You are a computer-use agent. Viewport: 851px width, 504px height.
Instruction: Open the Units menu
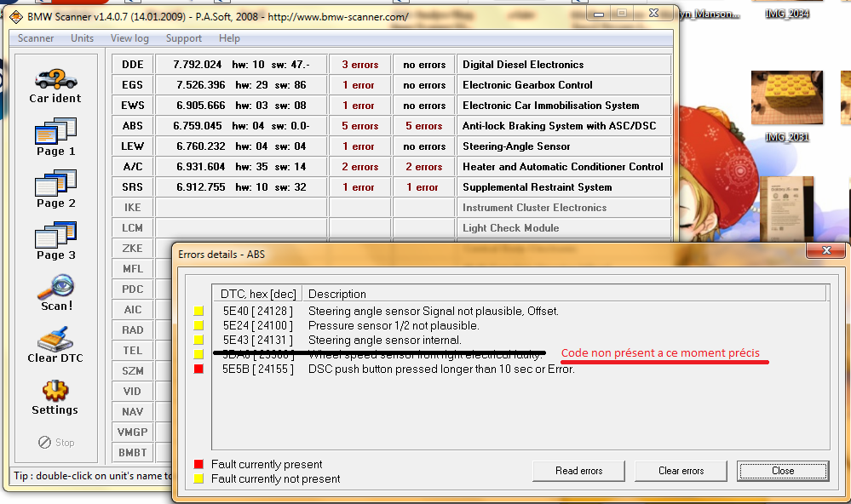tap(82, 38)
